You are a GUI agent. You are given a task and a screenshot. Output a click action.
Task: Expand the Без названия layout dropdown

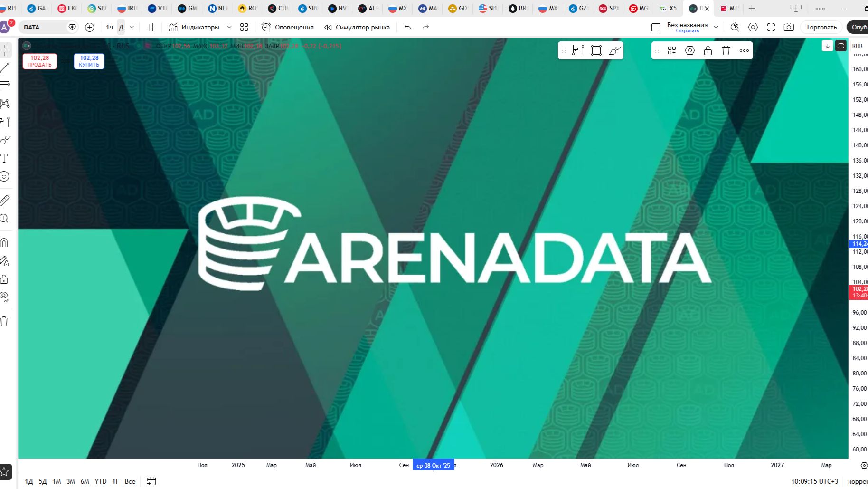tap(716, 27)
